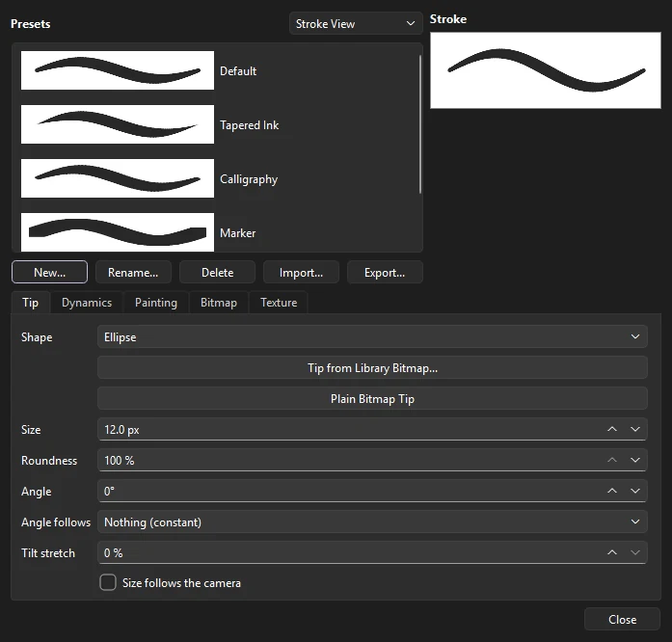Screen dimensions: 672x642
Task: Click the Close button
Action: [x=622, y=619]
